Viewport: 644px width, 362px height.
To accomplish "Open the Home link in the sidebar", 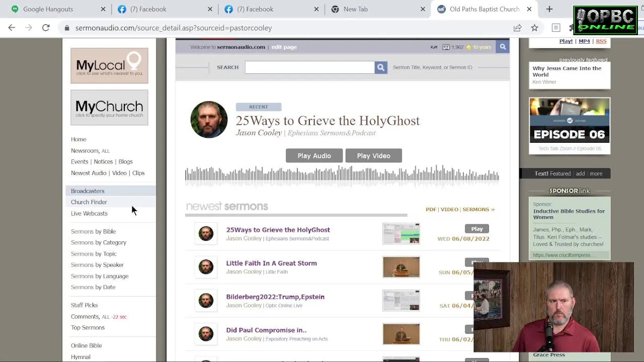I will coord(78,139).
